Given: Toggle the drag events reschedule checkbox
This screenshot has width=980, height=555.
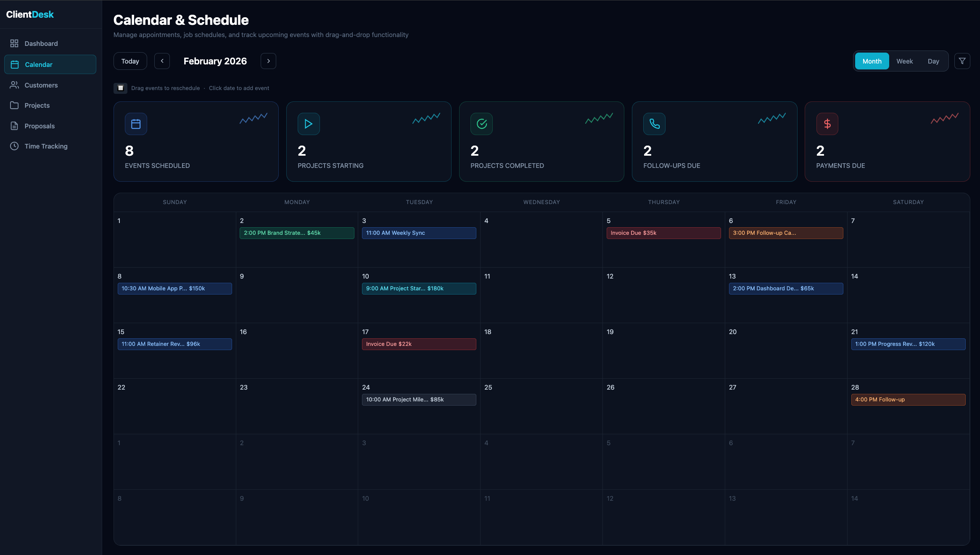Looking at the screenshot, I should (120, 88).
